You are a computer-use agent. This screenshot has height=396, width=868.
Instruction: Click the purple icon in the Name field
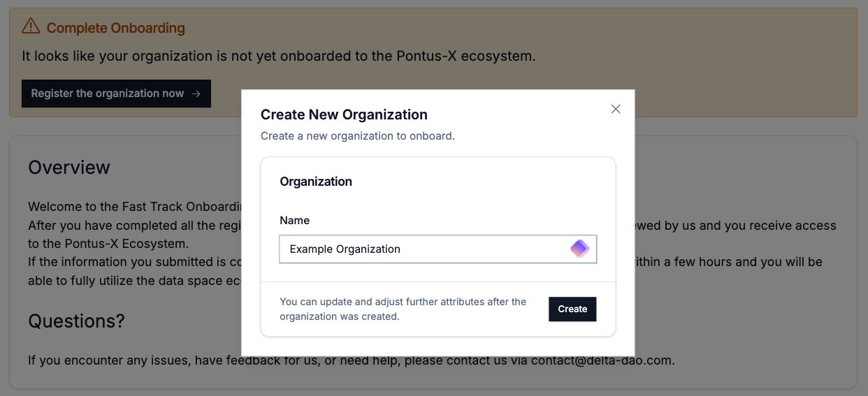[580, 249]
